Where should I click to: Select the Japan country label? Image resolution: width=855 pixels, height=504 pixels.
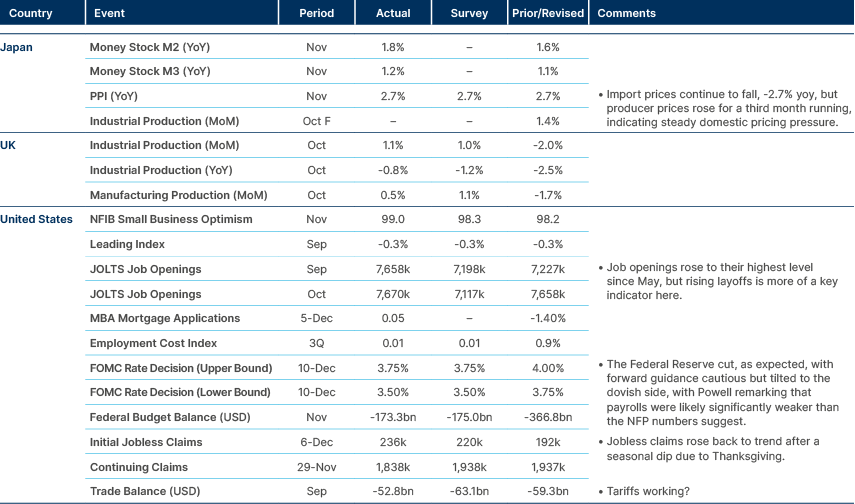[x=16, y=47]
